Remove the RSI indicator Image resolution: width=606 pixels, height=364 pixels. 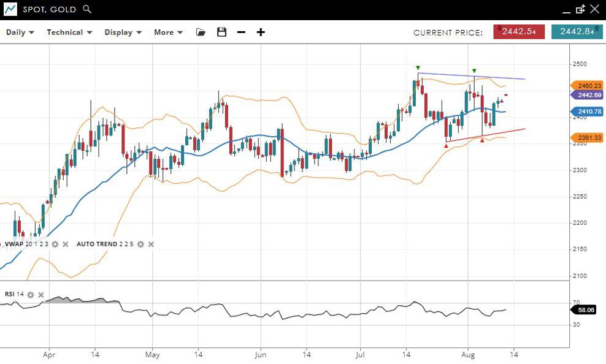pos(41,295)
